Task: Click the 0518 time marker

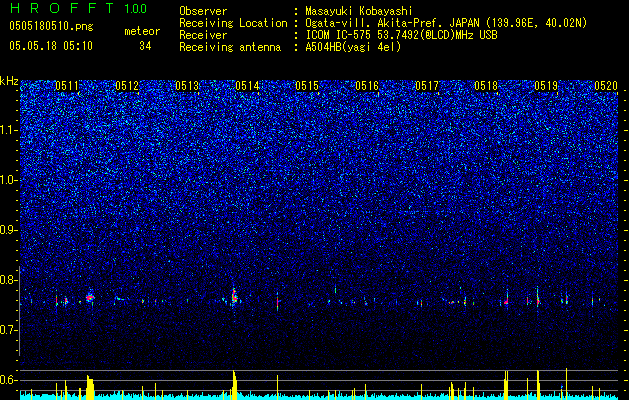Action: pos(486,86)
